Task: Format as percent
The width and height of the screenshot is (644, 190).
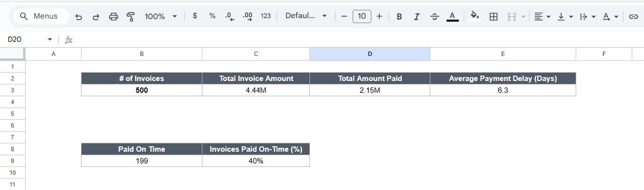Action: coord(212,16)
